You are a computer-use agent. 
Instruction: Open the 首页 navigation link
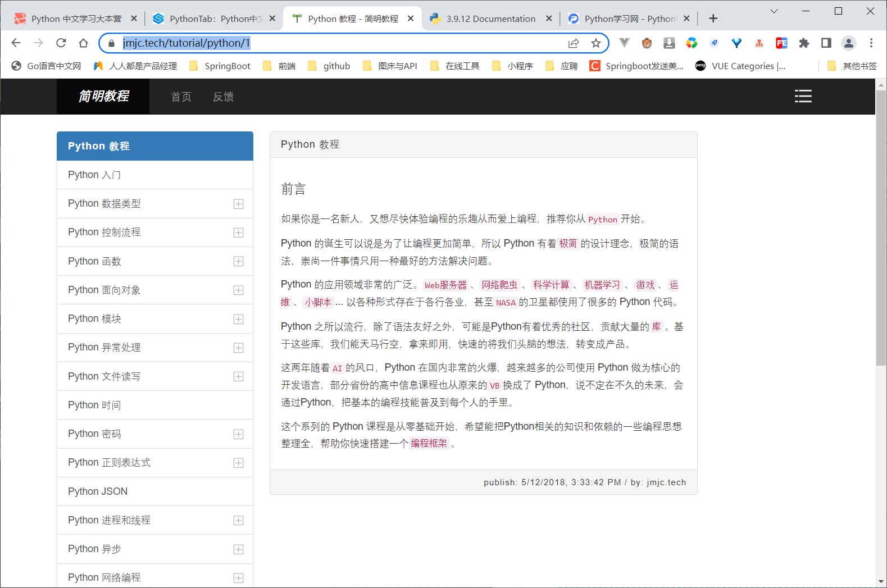point(181,97)
